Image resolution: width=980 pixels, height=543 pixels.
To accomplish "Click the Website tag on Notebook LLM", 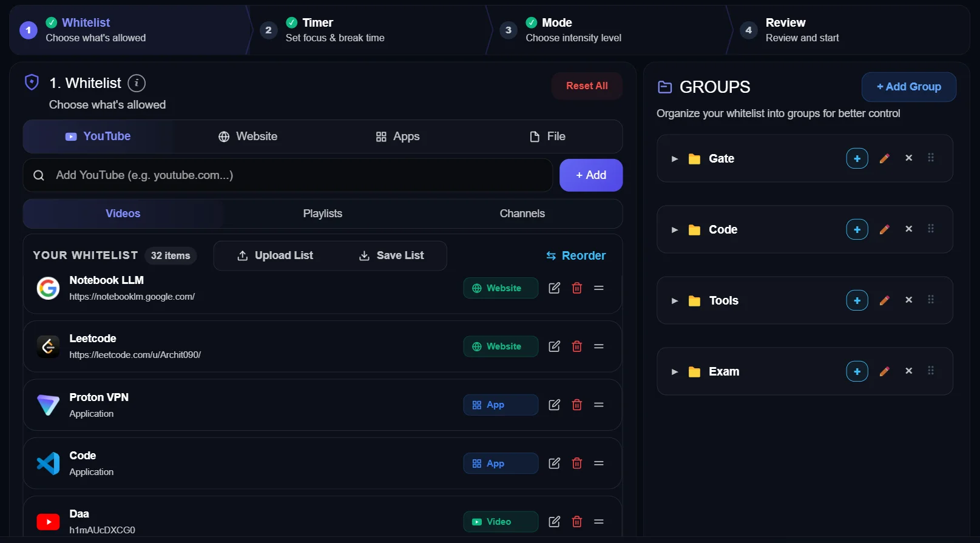I will coord(501,288).
